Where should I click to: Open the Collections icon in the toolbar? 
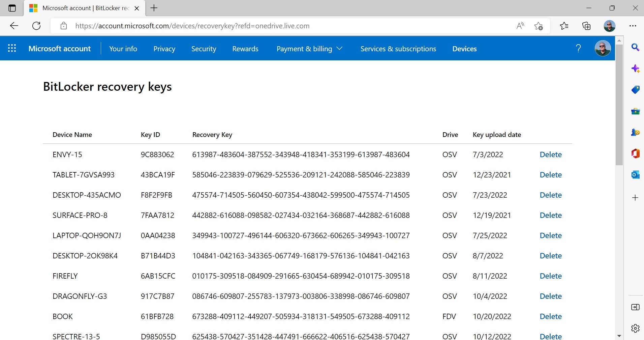pos(586,26)
